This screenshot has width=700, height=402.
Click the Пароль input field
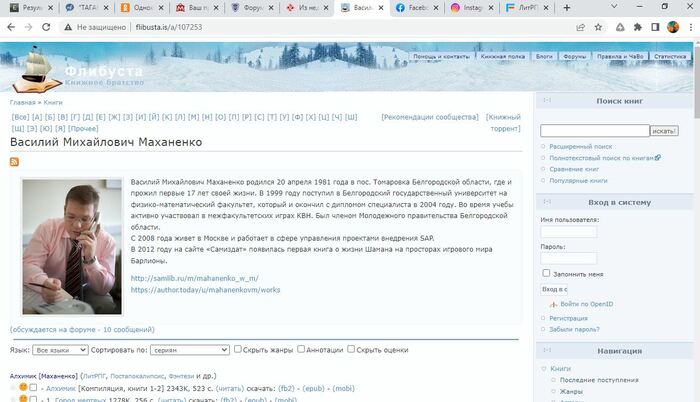pos(568,258)
